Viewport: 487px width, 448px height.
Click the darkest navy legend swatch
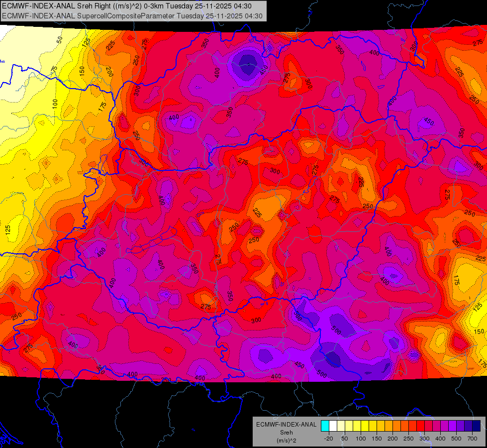pos(477,426)
